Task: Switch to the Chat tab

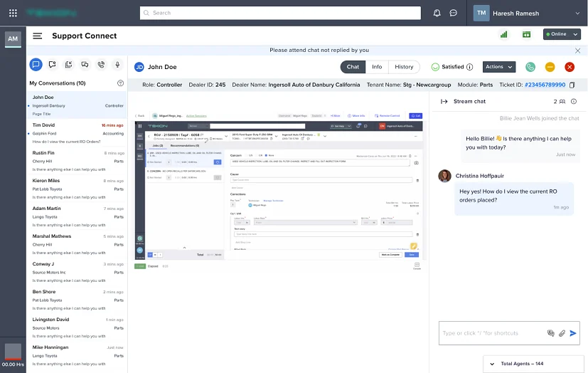Action: click(x=353, y=67)
